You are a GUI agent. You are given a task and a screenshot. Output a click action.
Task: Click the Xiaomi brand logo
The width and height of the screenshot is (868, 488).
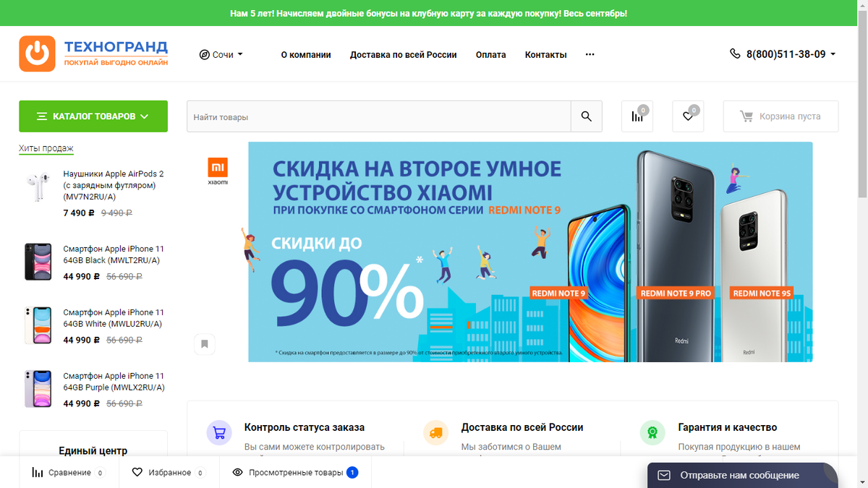[x=218, y=171]
